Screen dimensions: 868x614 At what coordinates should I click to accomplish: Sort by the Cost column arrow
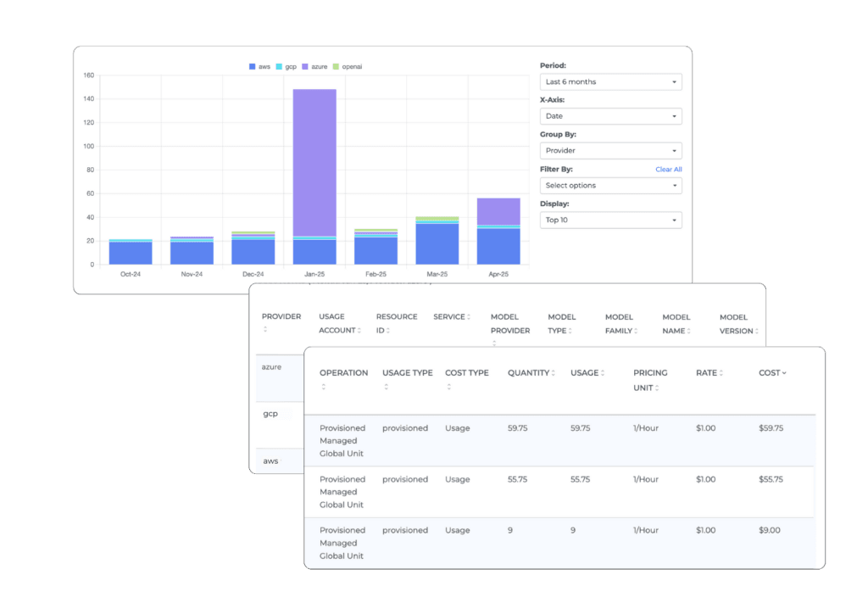[x=784, y=373]
